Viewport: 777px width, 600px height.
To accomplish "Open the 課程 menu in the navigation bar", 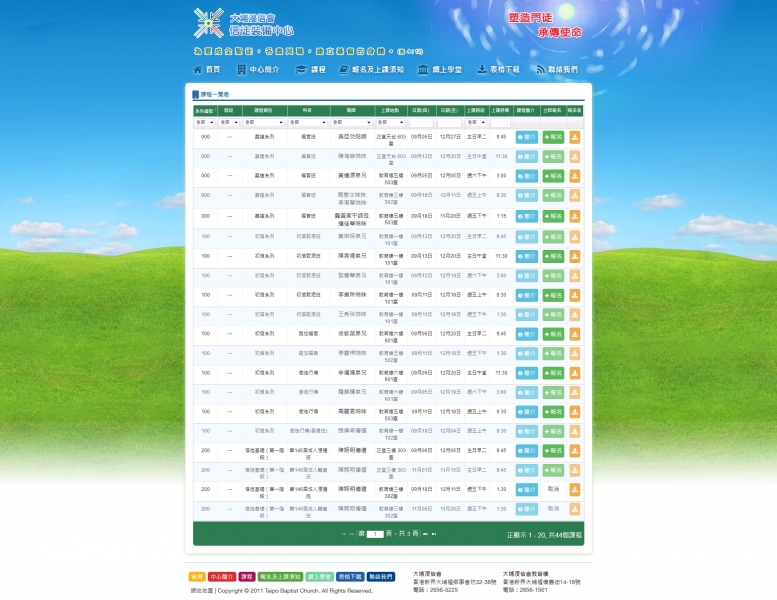I will [311, 70].
